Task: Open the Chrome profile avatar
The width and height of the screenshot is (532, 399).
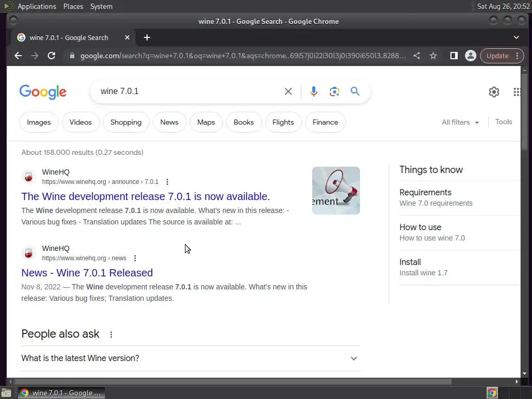Action: coord(471,56)
